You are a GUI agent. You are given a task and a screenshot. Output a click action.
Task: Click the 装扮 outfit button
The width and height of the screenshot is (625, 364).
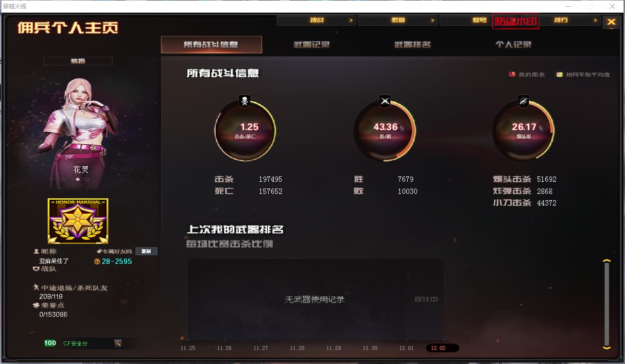coord(78,61)
